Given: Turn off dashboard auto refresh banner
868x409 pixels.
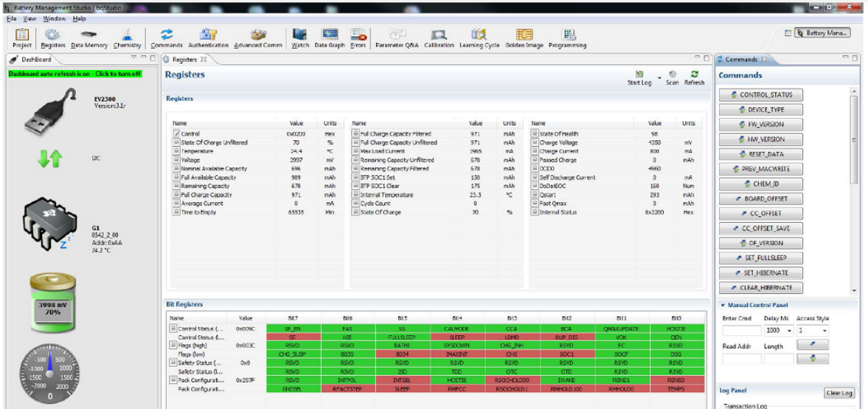Looking at the screenshot, I should click(74, 74).
